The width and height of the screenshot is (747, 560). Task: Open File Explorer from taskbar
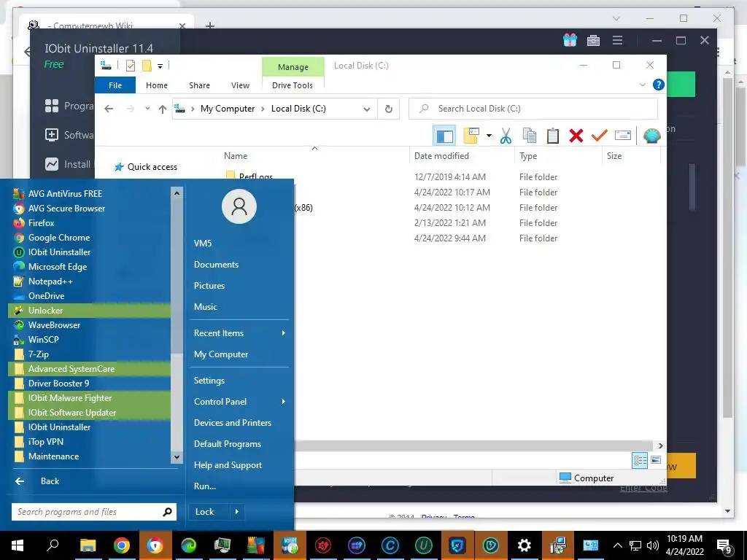(x=88, y=545)
